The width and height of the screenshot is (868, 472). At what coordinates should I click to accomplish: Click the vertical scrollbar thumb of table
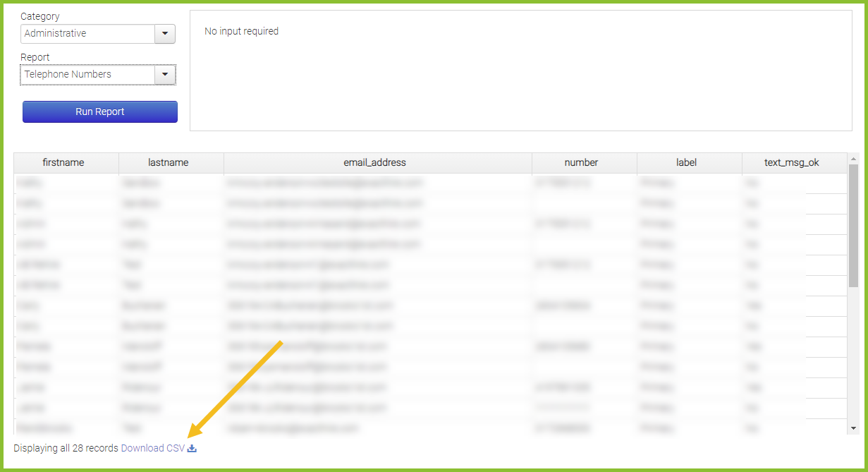[x=853, y=226]
